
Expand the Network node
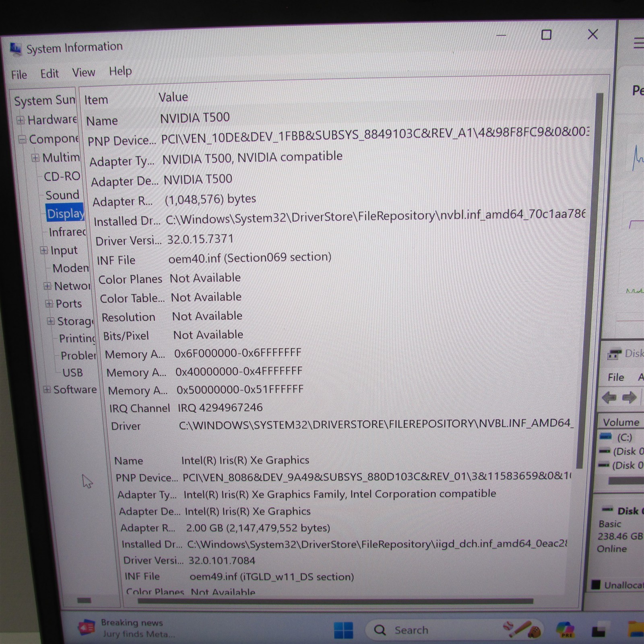(x=47, y=286)
